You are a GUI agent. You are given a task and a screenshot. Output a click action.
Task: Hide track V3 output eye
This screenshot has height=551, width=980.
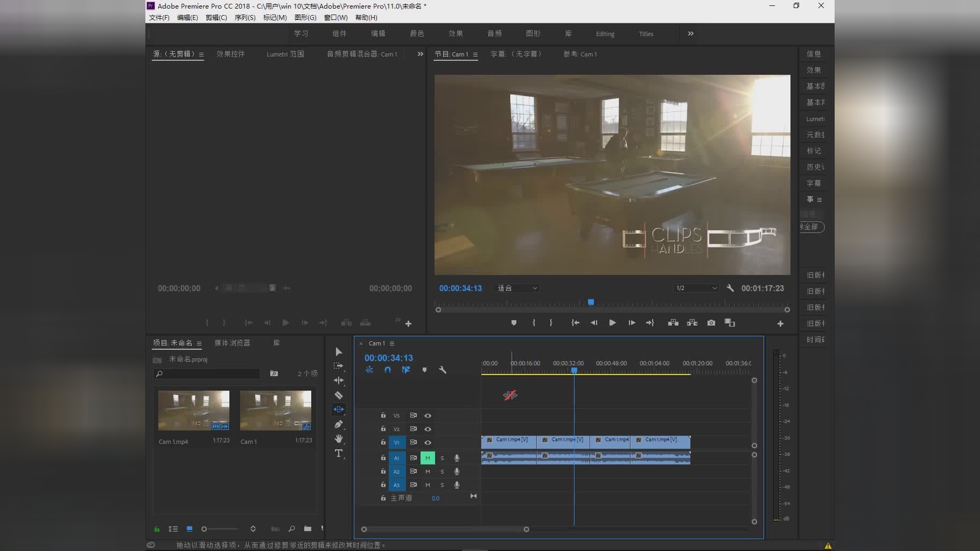tap(428, 415)
